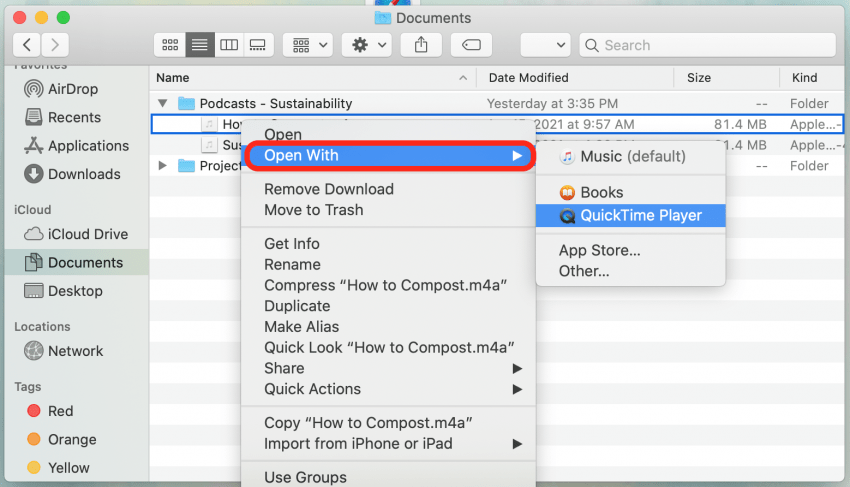Open the Group By dropdown in toolbar
Viewport: 850px width, 487px height.
308,45
